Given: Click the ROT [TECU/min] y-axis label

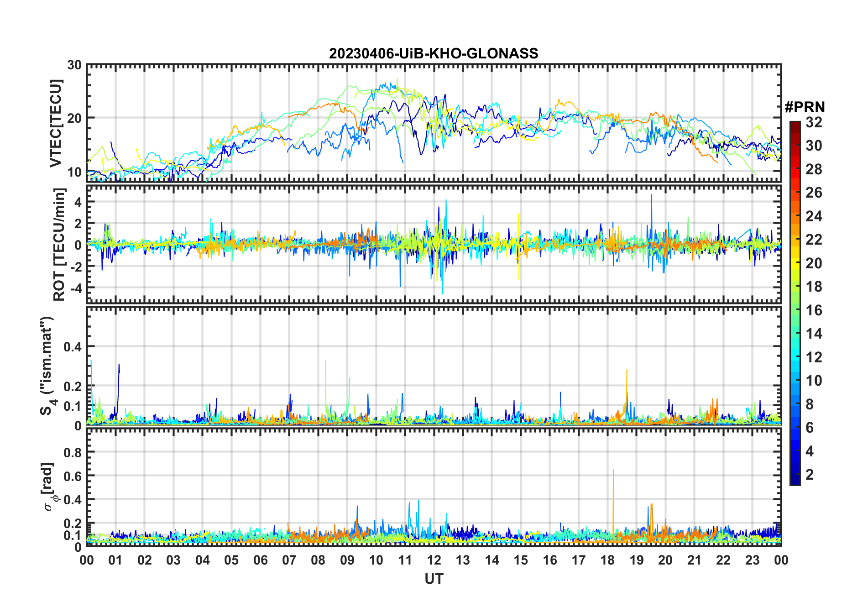Looking at the screenshot, I should point(59,244).
